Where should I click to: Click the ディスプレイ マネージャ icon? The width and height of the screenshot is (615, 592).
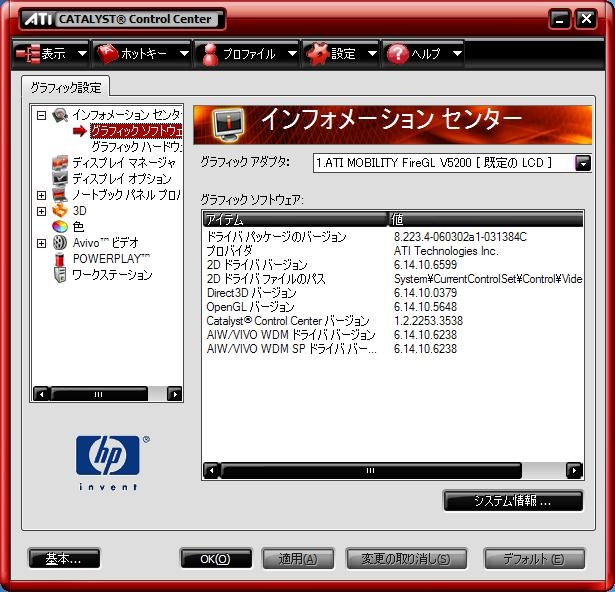point(60,162)
